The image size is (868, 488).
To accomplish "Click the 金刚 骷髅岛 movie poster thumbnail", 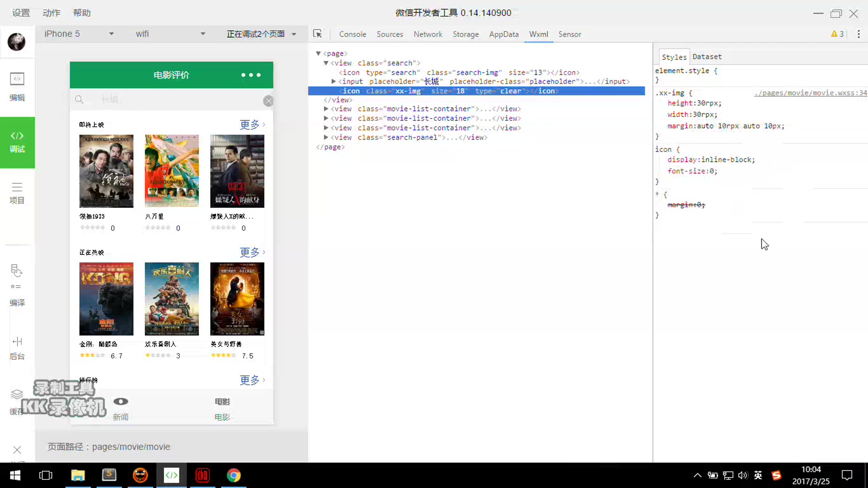I will click(x=106, y=299).
